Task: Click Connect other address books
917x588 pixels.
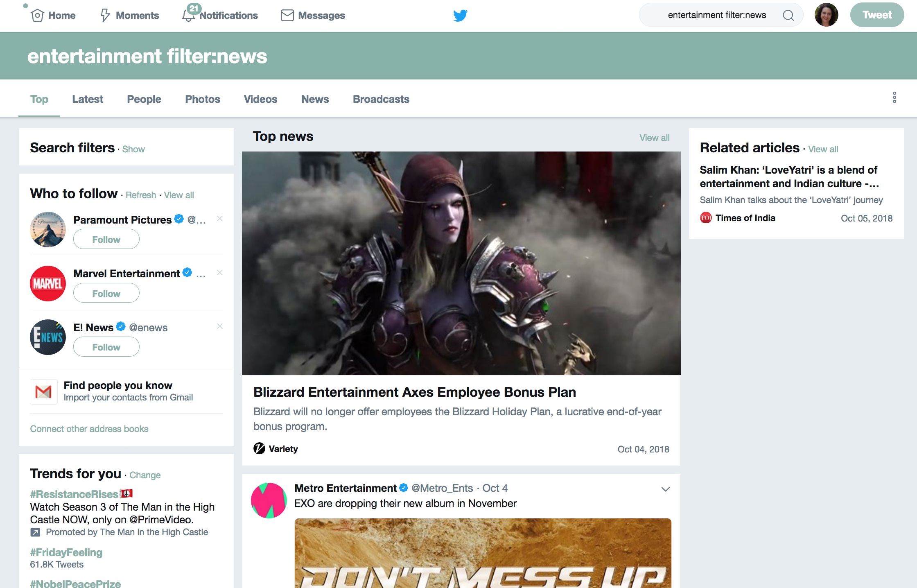Action: (89, 429)
